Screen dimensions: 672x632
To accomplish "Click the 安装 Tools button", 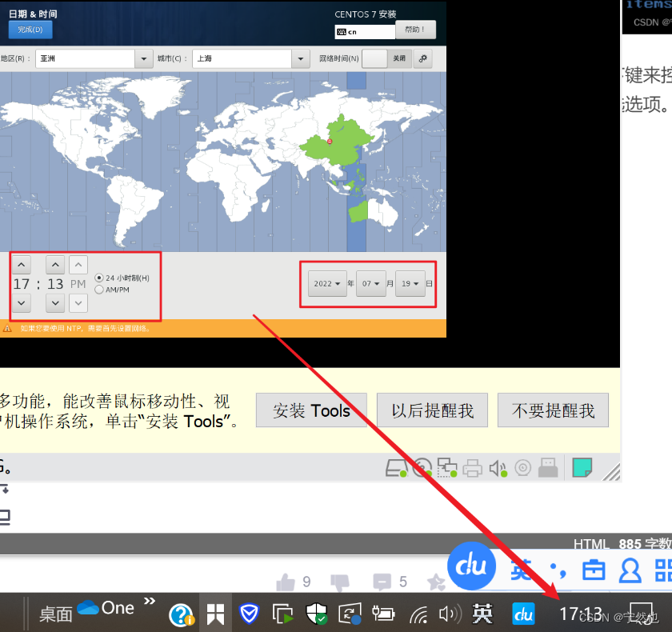I will click(311, 410).
